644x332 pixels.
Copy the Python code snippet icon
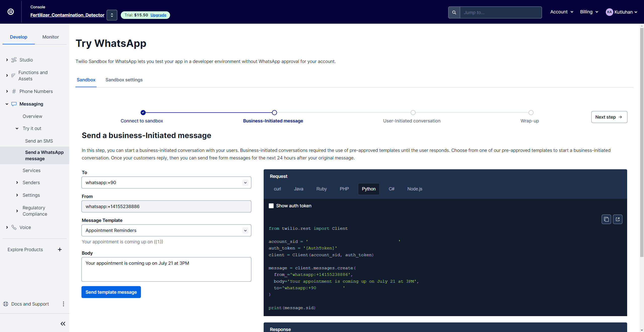coord(606,219)
